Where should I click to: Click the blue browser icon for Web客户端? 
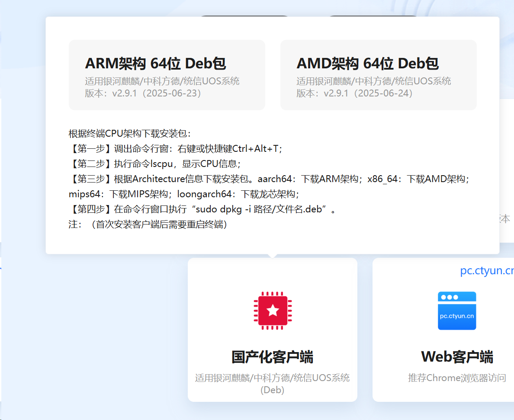pyautogui.click(x=457, y=311)
